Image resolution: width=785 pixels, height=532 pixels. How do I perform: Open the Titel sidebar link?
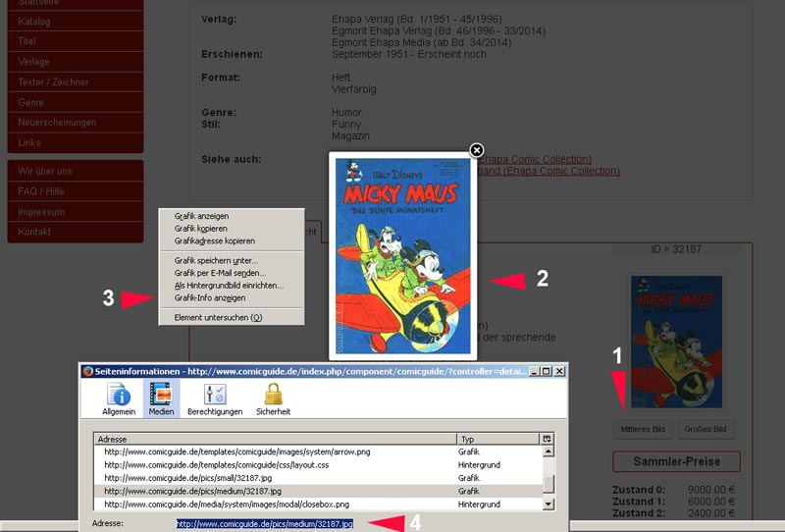(76, 41)
